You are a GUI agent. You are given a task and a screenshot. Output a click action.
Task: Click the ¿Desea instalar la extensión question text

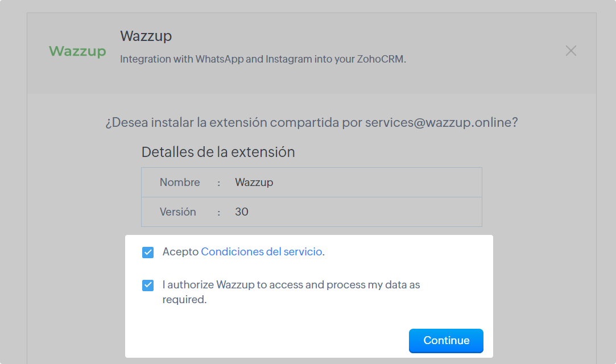(233, 122)
